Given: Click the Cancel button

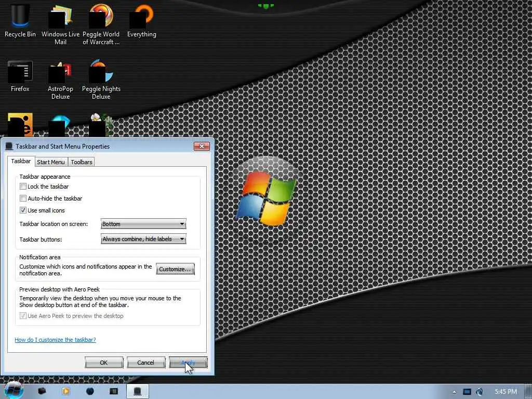Looking at the screenshot, I should tap(146, 363).
